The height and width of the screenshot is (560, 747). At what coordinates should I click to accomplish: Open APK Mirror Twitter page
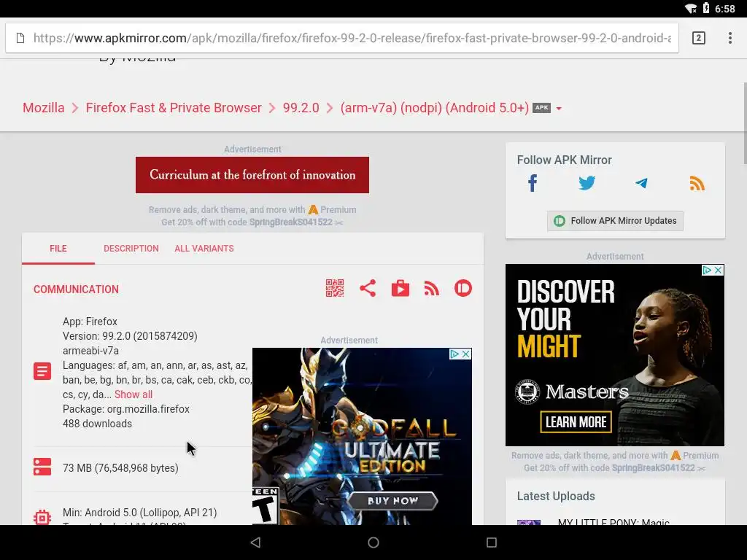click(x=587, y=183)
